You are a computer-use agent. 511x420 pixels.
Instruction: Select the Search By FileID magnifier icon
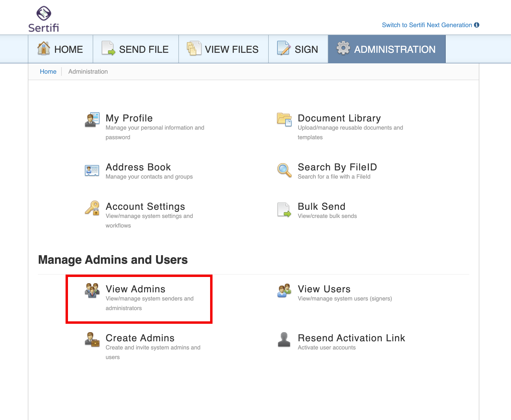pos(284,170)
